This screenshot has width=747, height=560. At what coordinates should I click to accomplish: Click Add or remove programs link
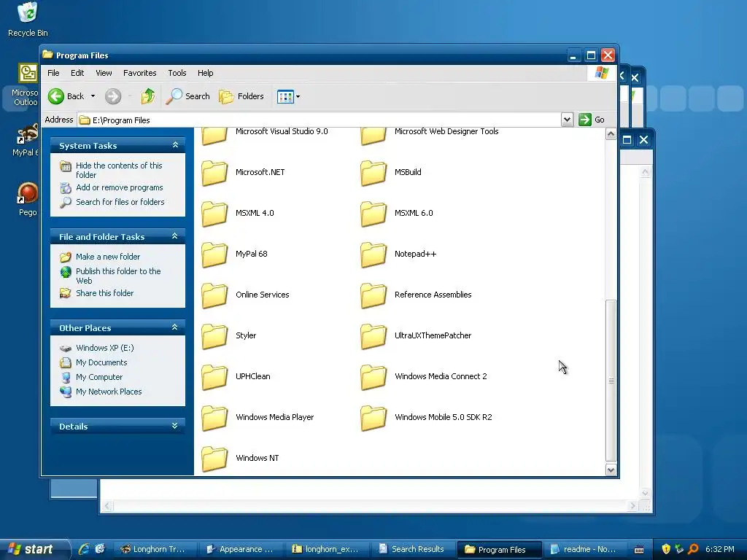(119, 187)
